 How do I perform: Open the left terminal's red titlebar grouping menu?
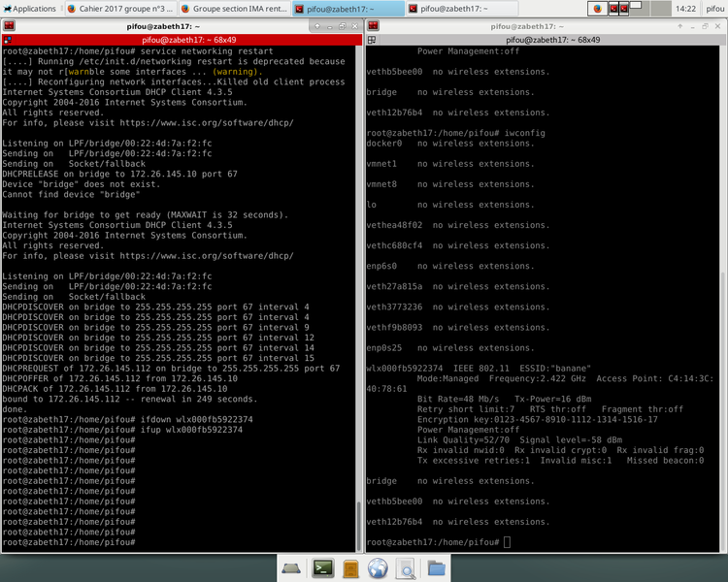pos(9,40)
